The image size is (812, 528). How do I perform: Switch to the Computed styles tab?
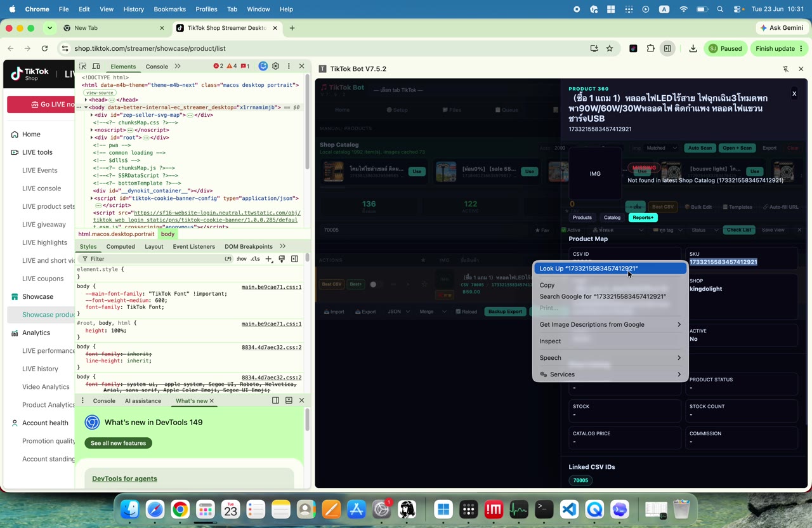tap(121, 246)
